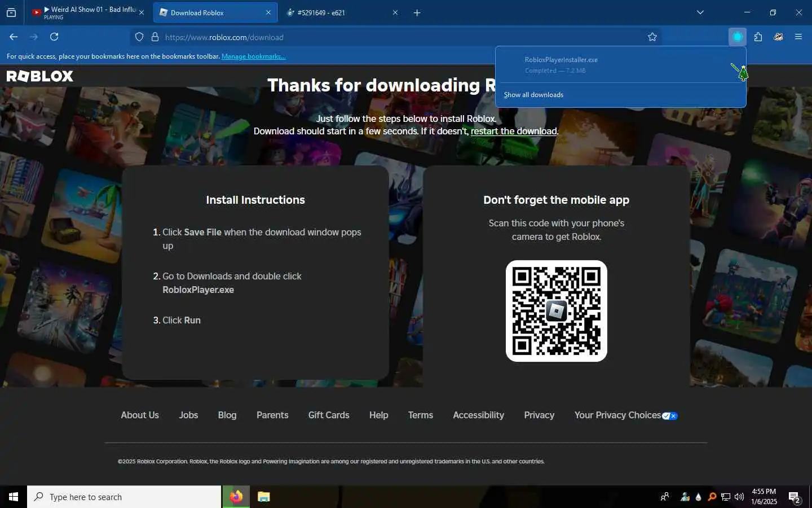
Task: Click the restart the download link
Action: tap(514, 131)
